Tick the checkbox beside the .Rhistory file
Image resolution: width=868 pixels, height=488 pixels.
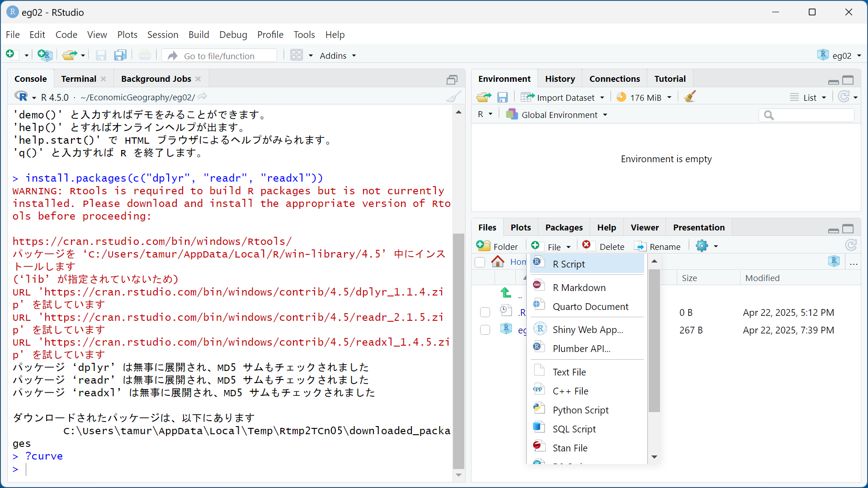pyautogui.click(x=485, y=312)
